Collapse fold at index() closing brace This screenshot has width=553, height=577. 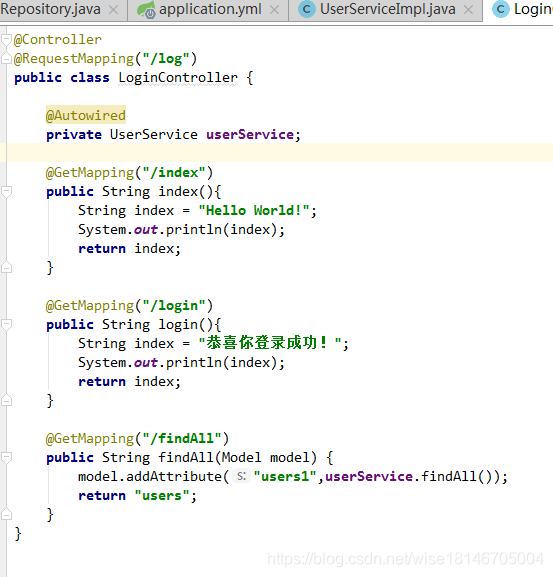(6, 268)
